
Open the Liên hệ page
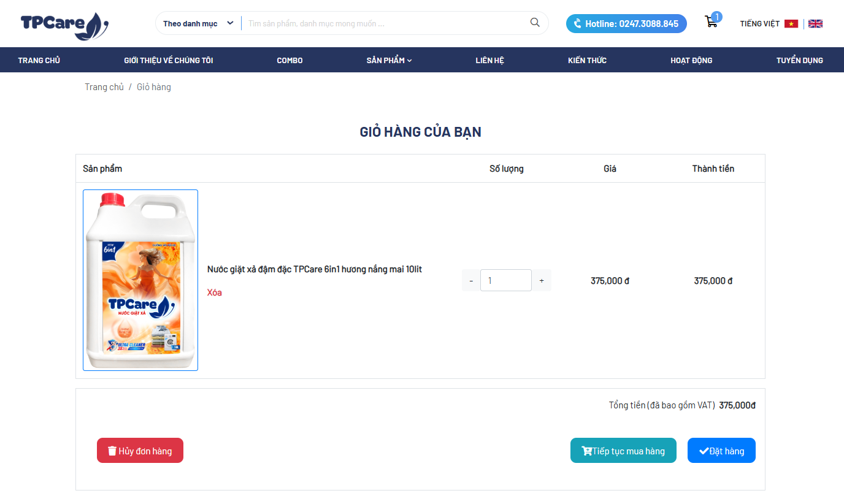click(489, 60)
